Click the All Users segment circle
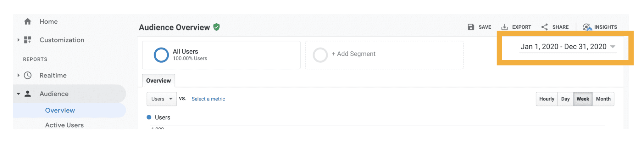 (161, 55)
